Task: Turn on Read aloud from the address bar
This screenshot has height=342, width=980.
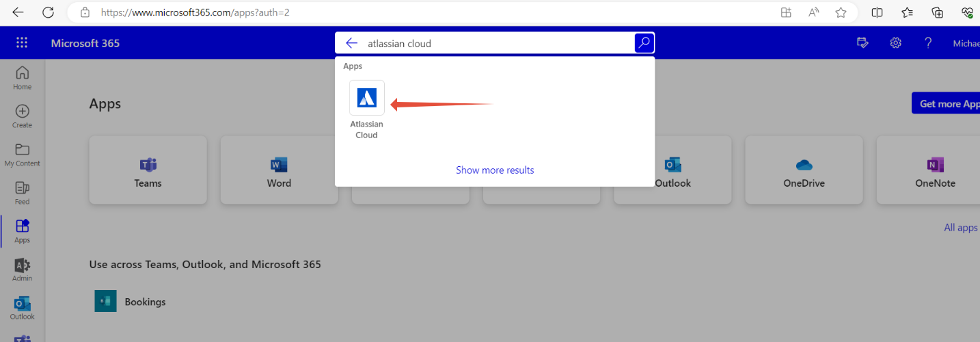Action: pos(813,12)
